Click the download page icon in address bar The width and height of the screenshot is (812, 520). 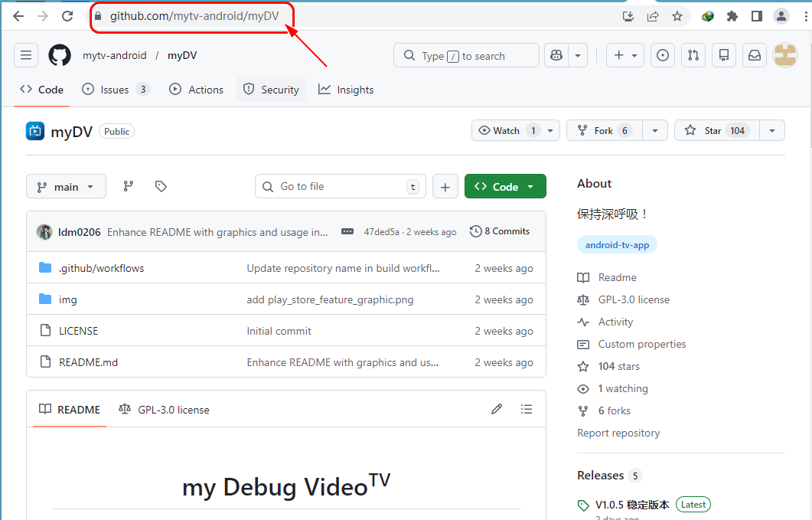click(628, 17)
